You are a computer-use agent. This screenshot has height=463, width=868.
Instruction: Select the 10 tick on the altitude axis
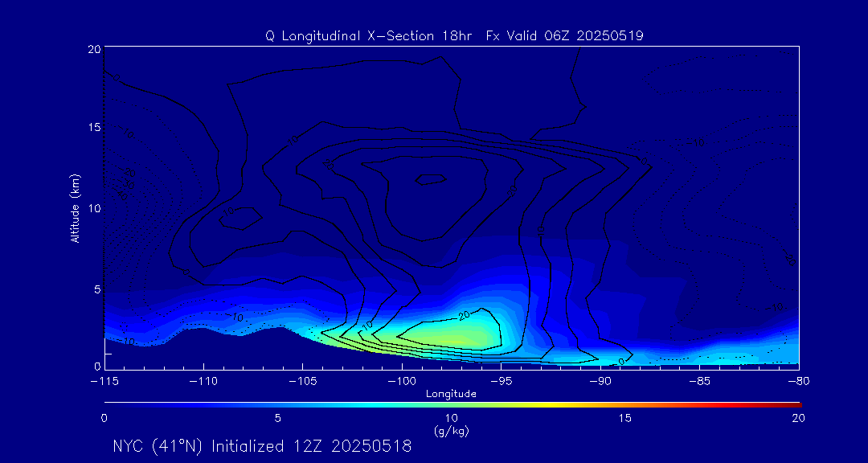(x=93, y=208)
